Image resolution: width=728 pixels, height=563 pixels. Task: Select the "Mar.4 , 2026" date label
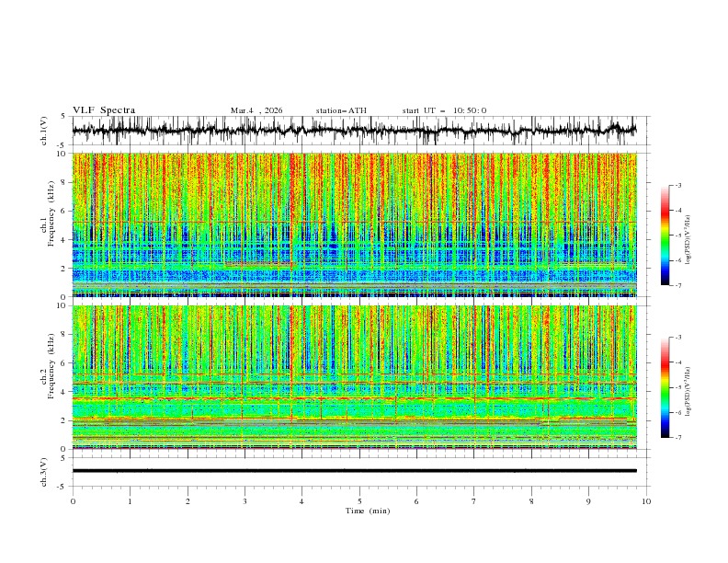click(256, 110)
